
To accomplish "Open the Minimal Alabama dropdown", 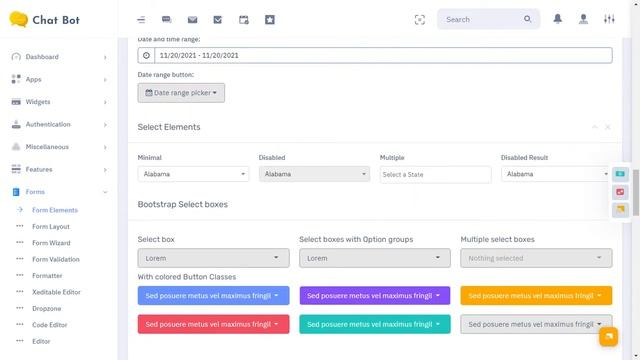I will (193, 174).
